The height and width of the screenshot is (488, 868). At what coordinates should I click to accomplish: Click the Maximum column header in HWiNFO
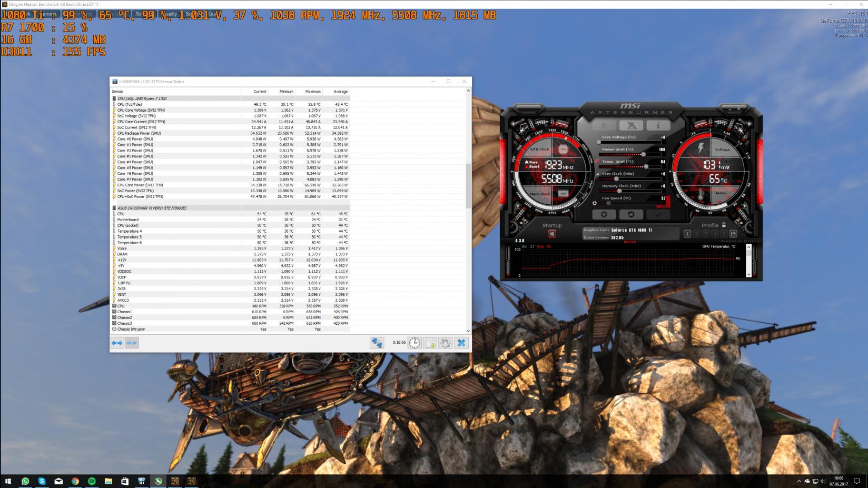pyautogui.click(x=309, y=92)
